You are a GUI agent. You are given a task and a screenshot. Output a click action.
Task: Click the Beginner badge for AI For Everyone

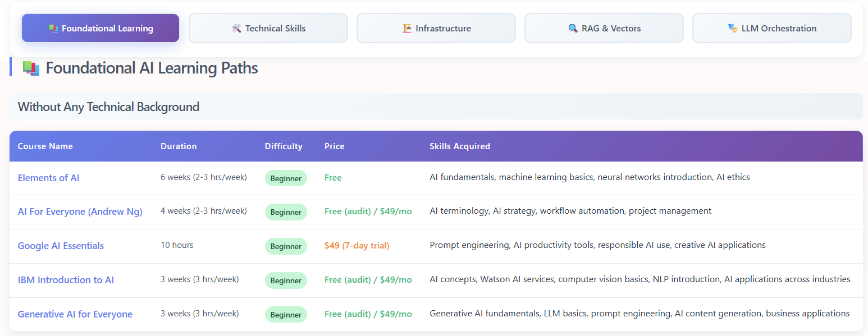pyautogui.click(x=286, y=212)
